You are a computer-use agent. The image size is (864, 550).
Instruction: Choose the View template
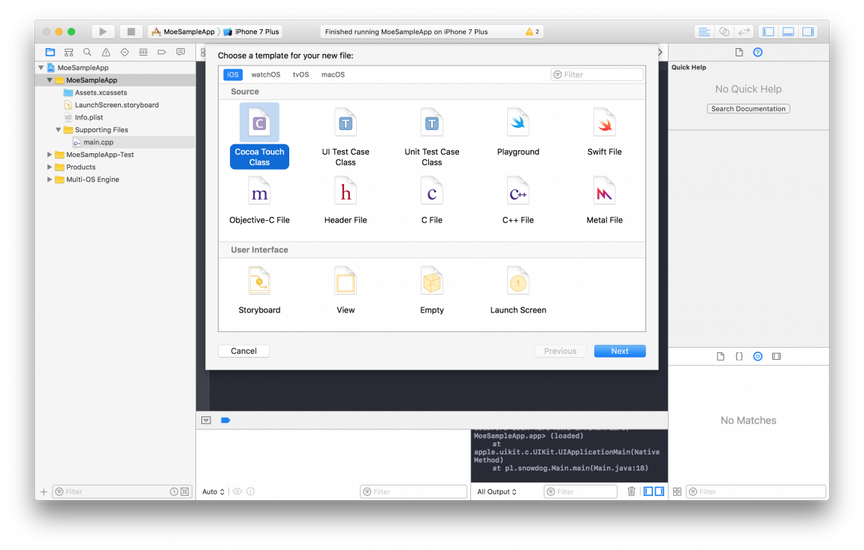pos(345,290)
